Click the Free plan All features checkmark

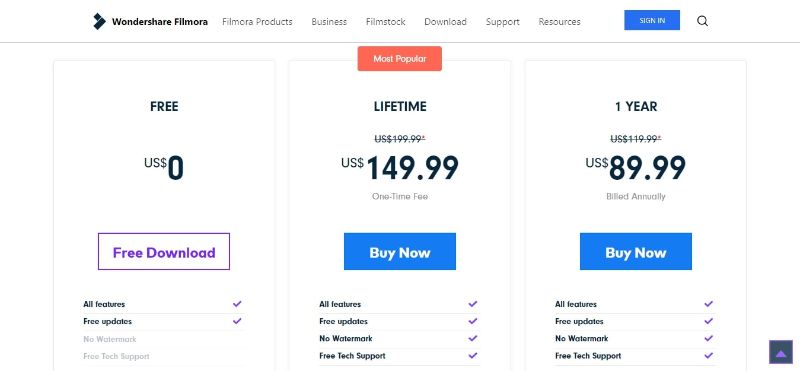coord(237,304)
